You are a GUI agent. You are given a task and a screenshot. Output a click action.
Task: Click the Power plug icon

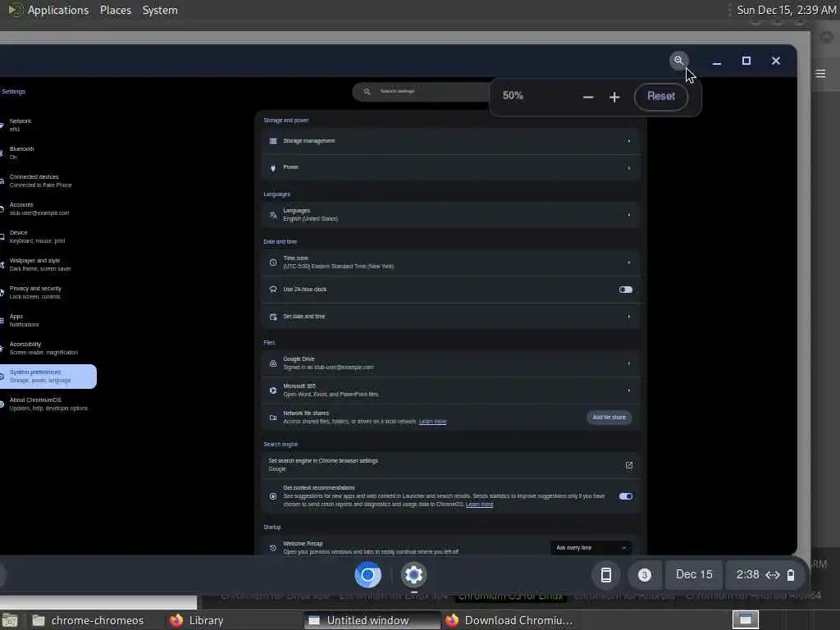[x=273, y=167]
